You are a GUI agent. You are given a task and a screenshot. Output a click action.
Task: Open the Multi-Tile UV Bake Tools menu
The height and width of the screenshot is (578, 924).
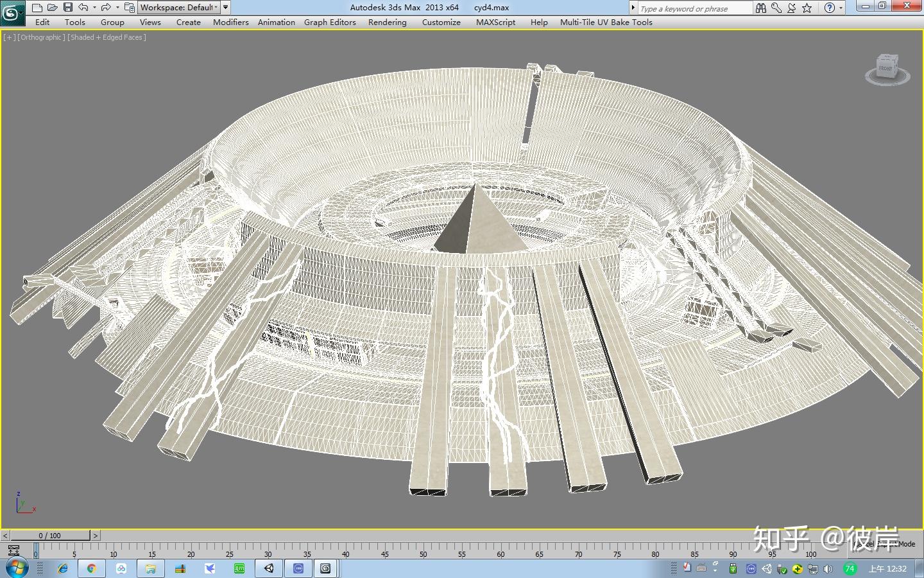point(606,22)
